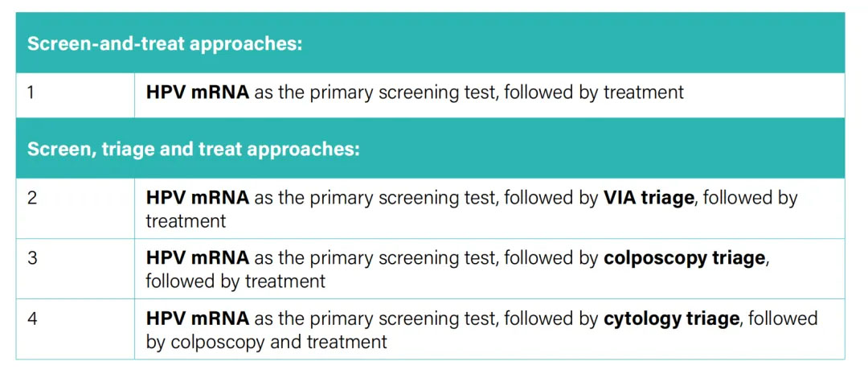Click "as the primary screening test" in row 3

pyautogui.click(x=374, y=259)
